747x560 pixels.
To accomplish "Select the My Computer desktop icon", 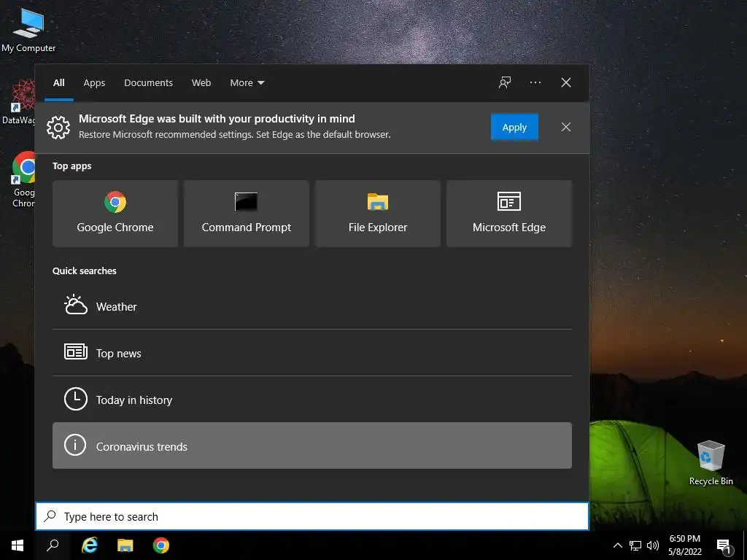I will [28, 29].
